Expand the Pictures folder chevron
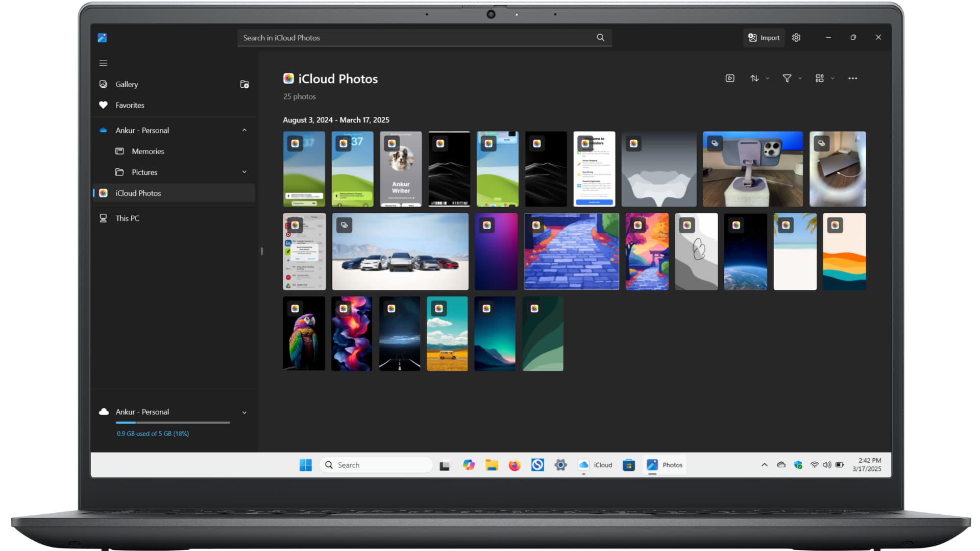Image resolution: width=980 pixels, height=551 pixels. click(x=244, y=172)
